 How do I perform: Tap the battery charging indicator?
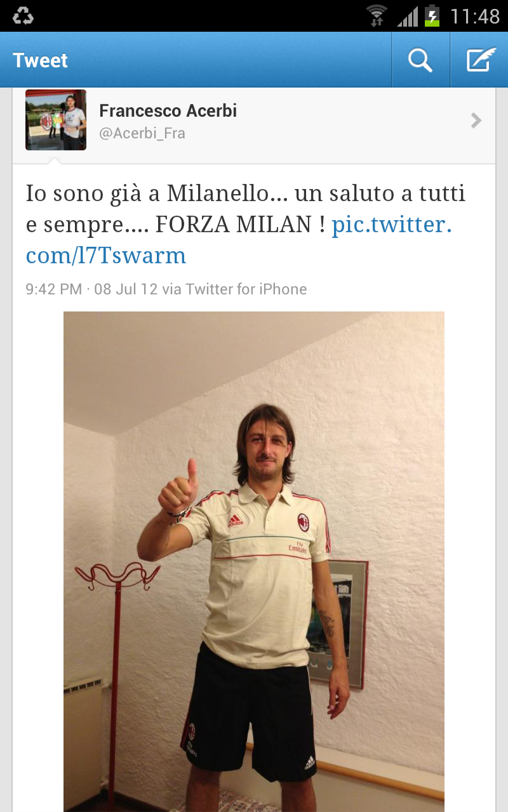point(432,16)
